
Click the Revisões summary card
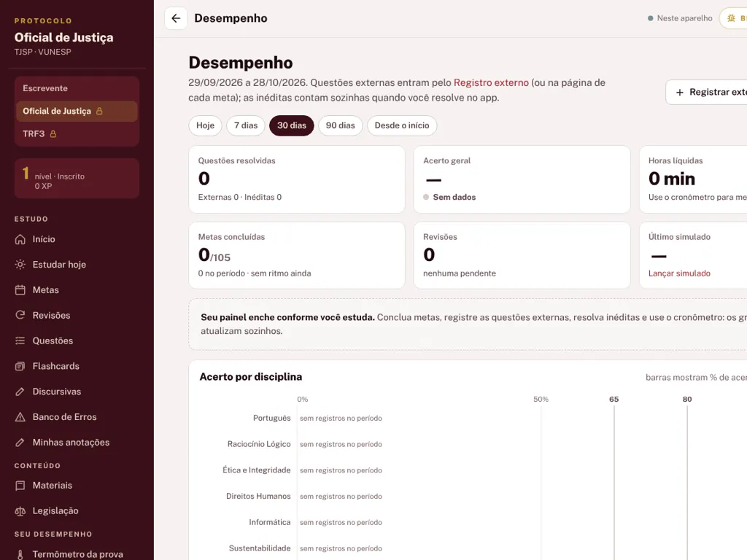pos(522,255)
